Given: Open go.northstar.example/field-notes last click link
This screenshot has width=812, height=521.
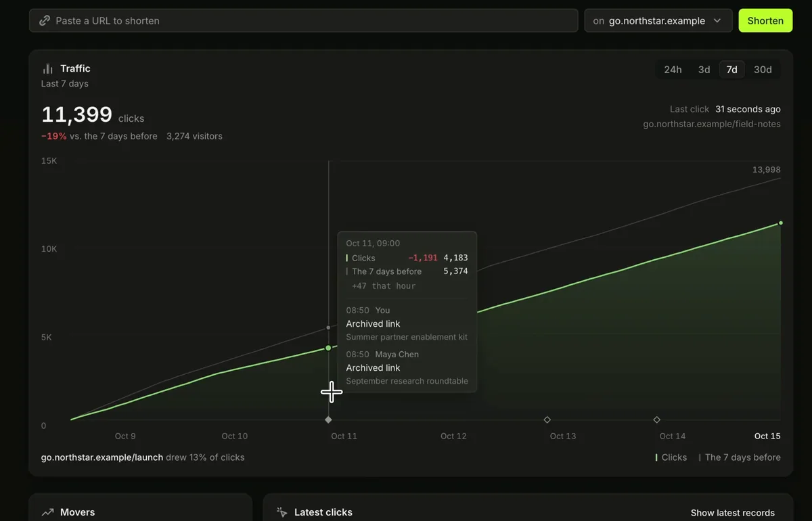Looking at the screenshot, I should [712, 124].
